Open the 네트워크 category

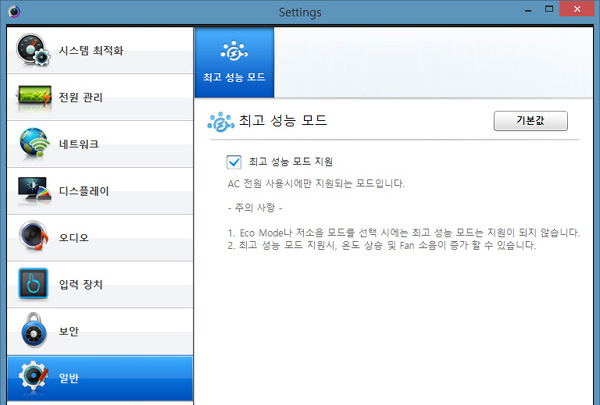click(x=100, y=144)
